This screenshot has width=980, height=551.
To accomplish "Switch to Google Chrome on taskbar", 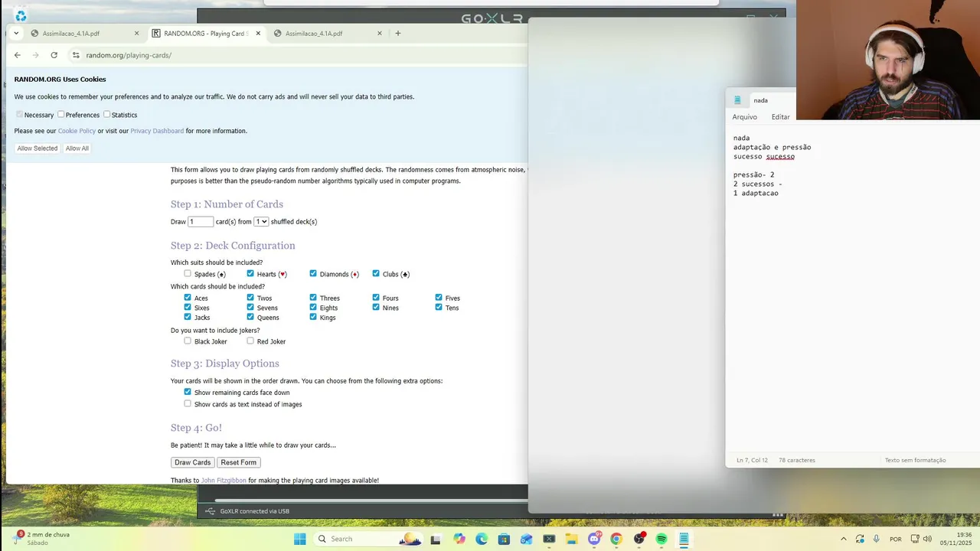I will click(616, 539).
